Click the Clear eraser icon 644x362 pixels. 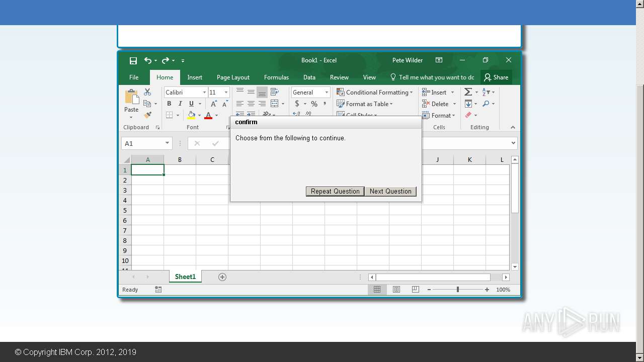point(468,115)
